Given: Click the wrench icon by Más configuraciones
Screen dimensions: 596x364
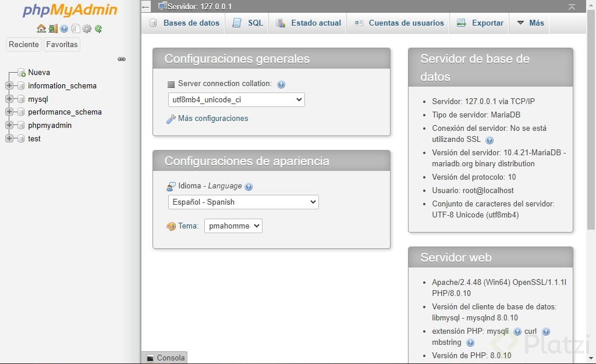Looking at the screenshot, I should click(171, 119).
